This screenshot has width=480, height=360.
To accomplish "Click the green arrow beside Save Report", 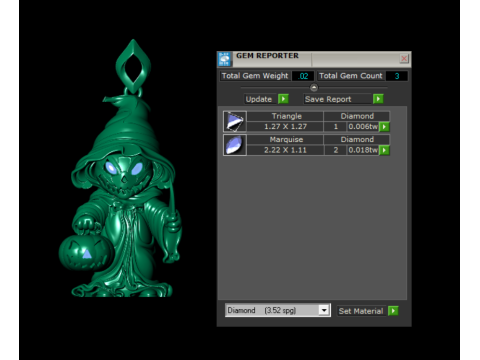I will (x=378, y=99).
